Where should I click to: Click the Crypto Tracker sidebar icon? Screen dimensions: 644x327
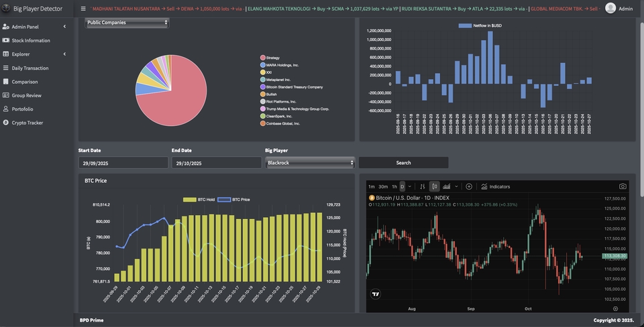click(x=6, y=123)
